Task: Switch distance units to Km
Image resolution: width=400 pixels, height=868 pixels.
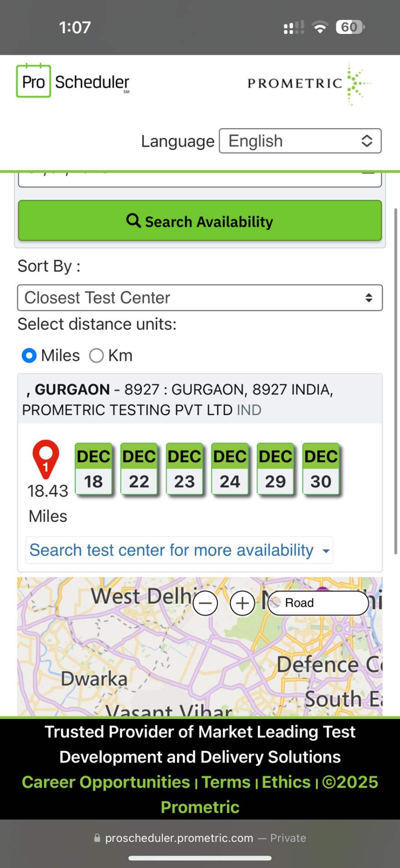Action: click(x=96, y=356)
